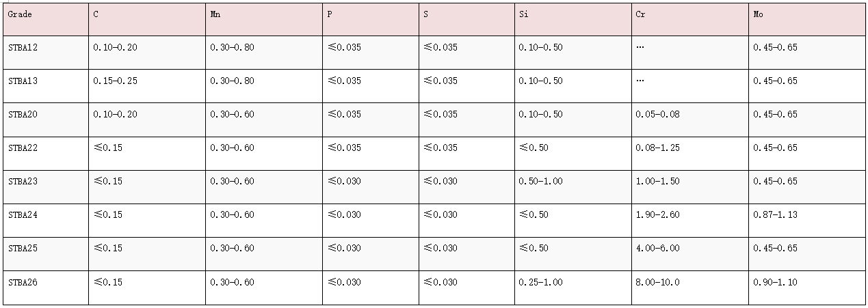
Task: Click the STBA26 grade cell
Action: point(23,282)
